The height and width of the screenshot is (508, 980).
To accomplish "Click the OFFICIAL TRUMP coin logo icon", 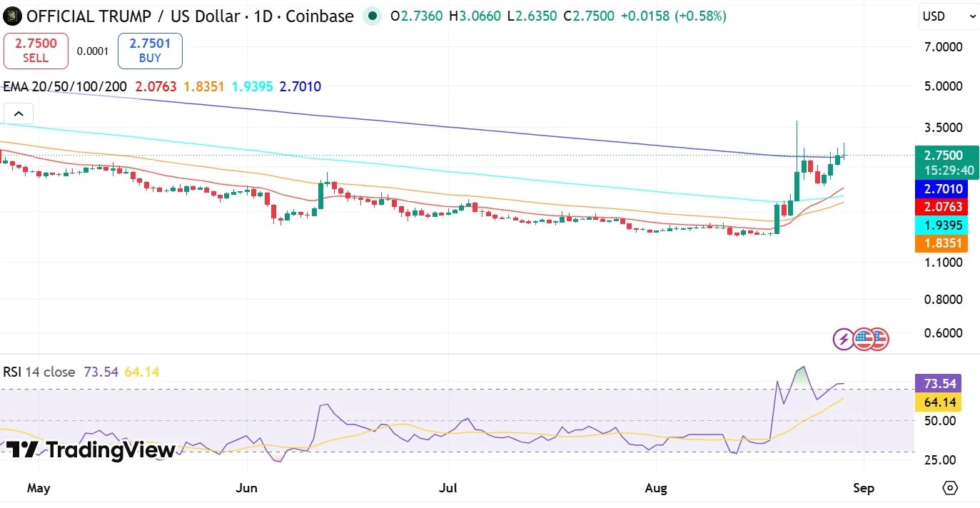I will (12, 16).
